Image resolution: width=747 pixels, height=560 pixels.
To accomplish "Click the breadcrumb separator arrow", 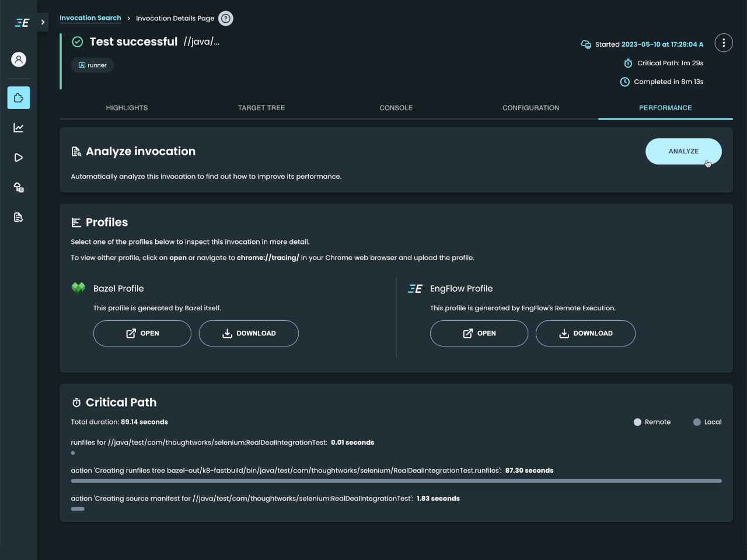I will coord(128,18).
